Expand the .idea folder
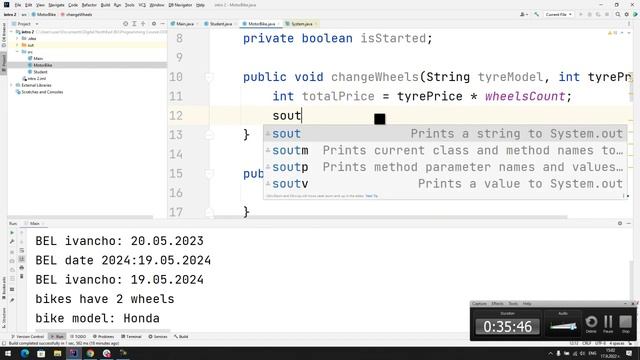 [17, 38]
